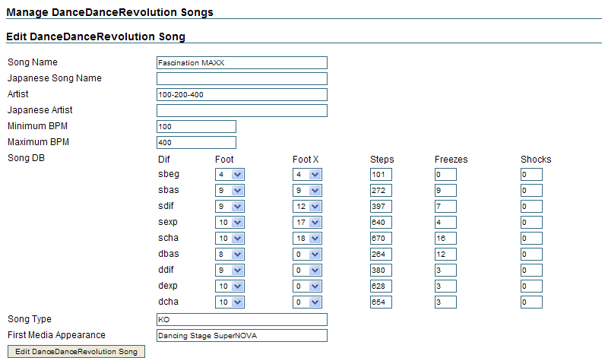Open the sexp Foot dropdown
The width and height of the screenshot is (608, 364).
(230, 222)
